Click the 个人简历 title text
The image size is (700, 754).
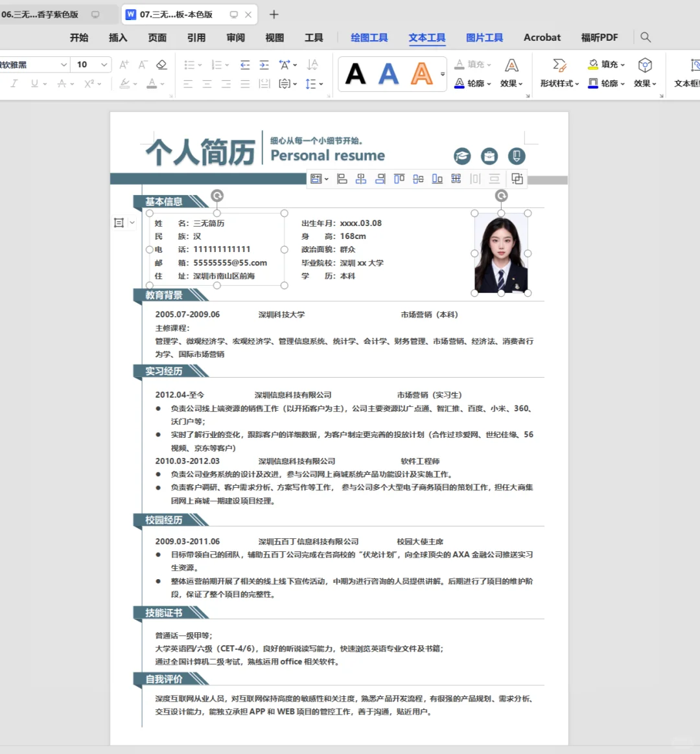pyautogui.click(x=200, y=152)
